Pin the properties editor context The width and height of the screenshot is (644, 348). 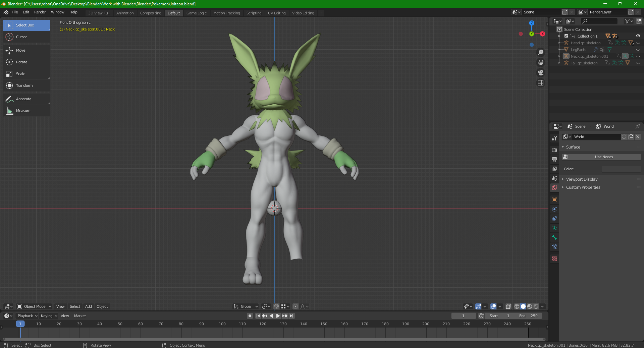pyautogui.click(x=638, y=126)
